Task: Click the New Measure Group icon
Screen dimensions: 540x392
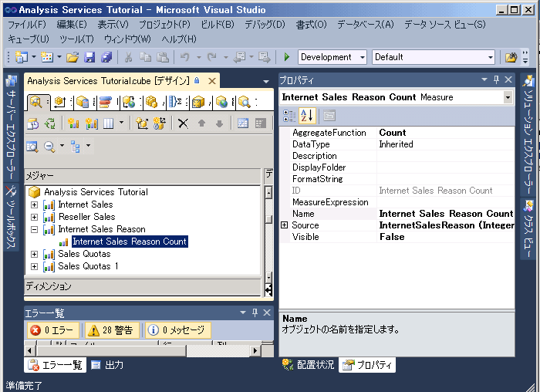Action: 91,123
